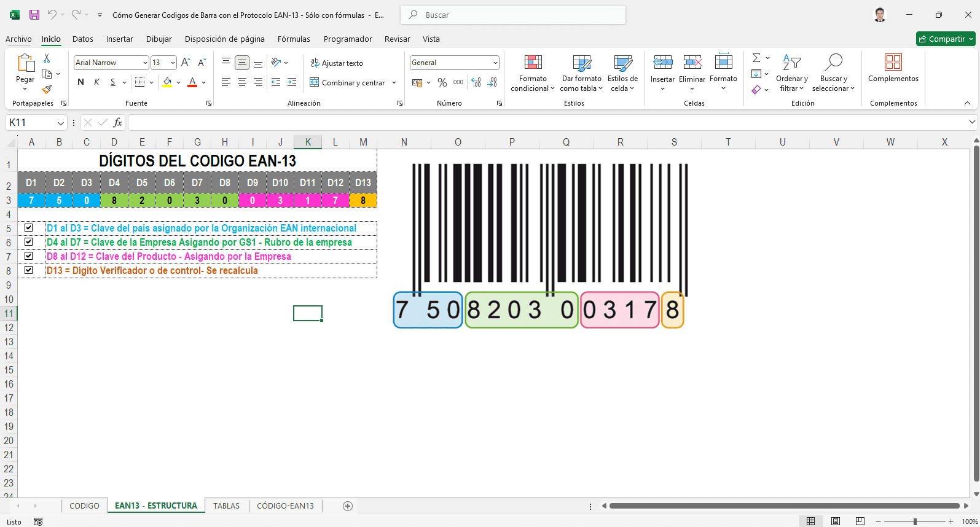Apply thousands separator style (000)
This screenshot has height=527, width=980.
click(x=458, y=82)
